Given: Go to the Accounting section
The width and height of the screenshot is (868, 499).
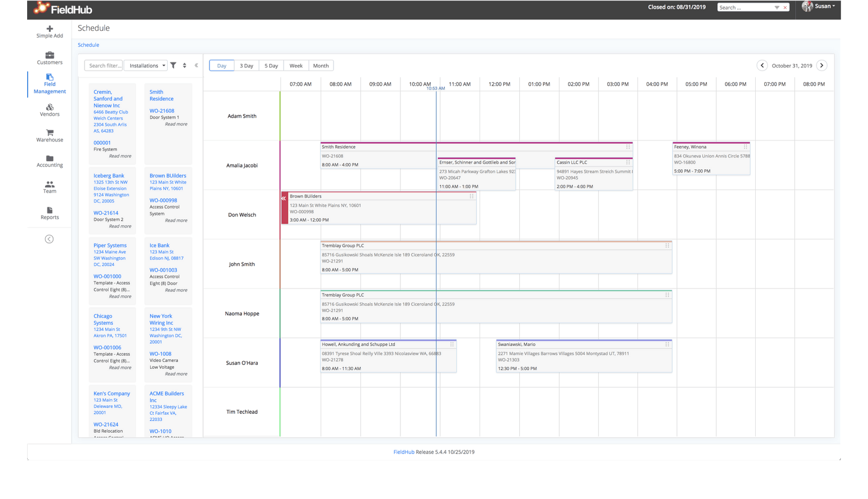Looking at the screenshot, I should pos(49,161).
